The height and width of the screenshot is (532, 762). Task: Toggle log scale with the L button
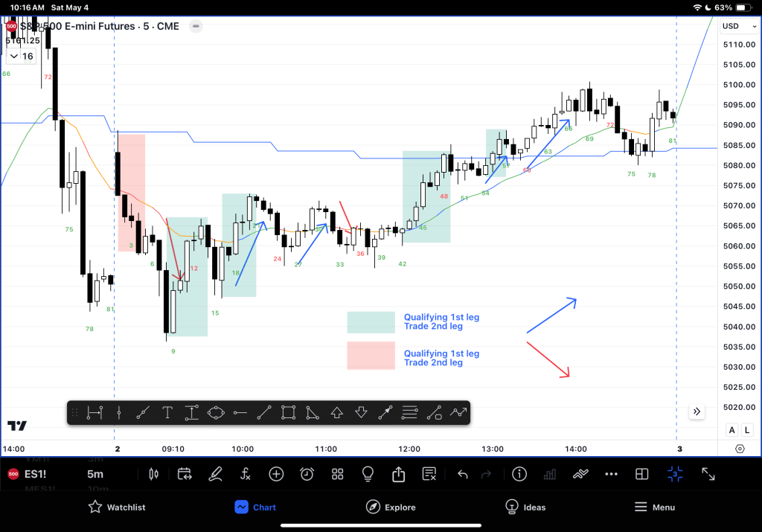[x=746, y=430]
